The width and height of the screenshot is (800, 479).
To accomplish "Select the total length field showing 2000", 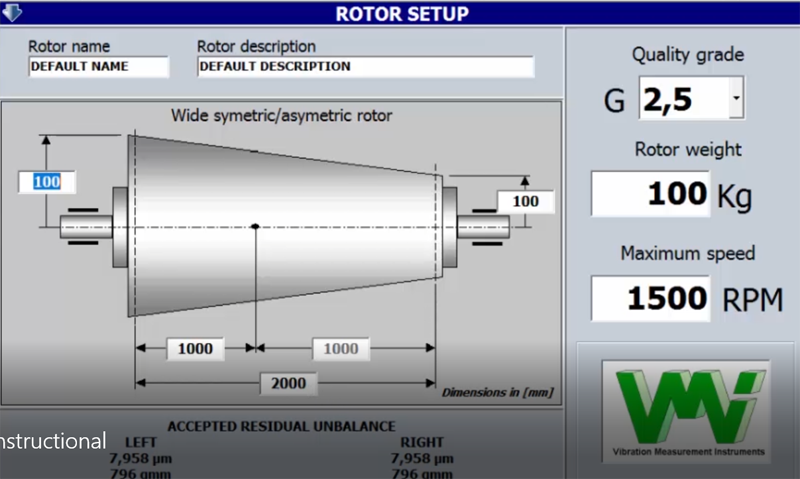I will click(x=286, y=383).
